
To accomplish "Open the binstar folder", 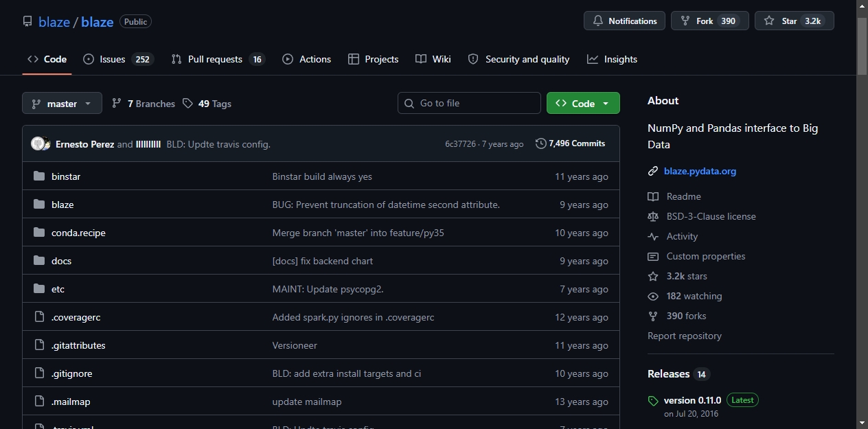I will (66, 176).
